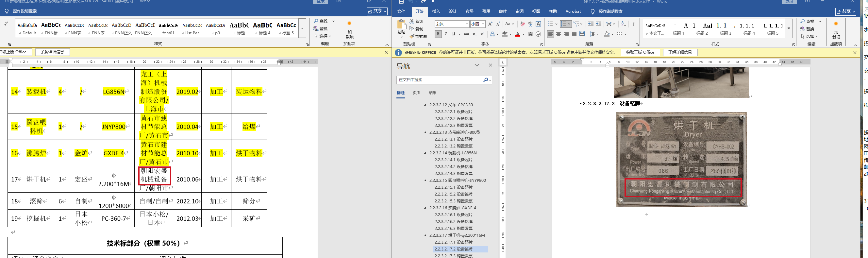Click 获取正版 Office button in right window

click(640, 52)
